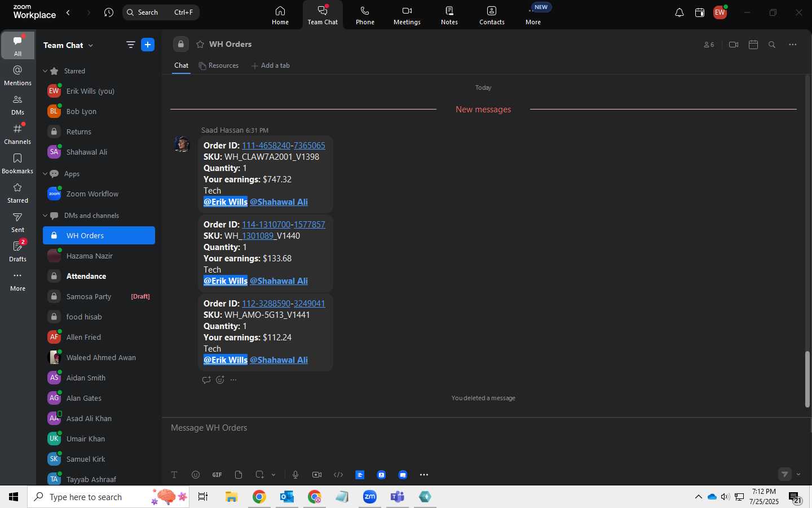Go to the Contacts tab
The height and width of the screenshot is (508, 812).
pyautogui.click(x=492, y=15)
